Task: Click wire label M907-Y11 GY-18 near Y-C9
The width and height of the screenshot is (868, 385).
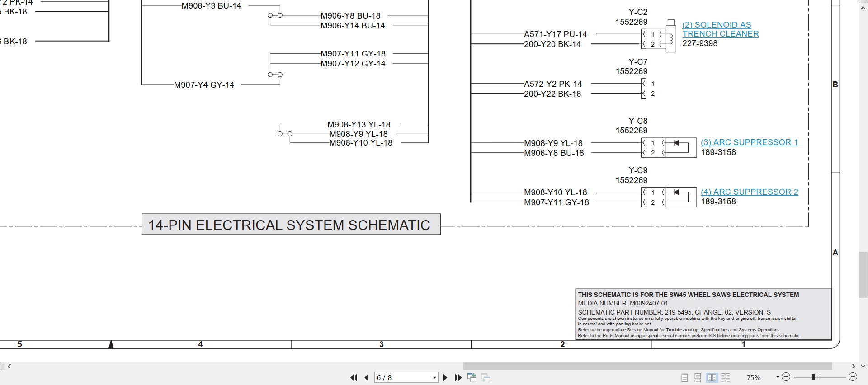Action: click(x=557, y=202)
